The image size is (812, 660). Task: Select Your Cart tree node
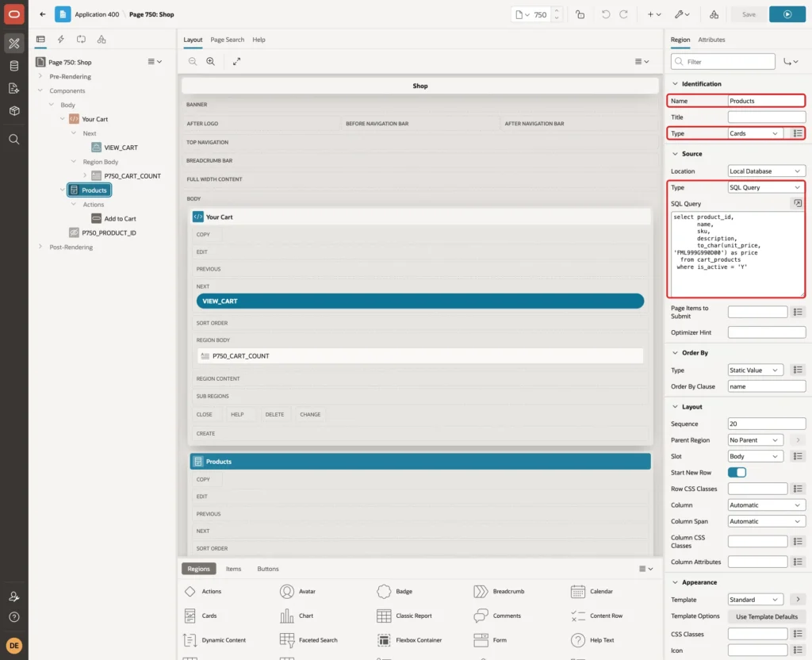(95, 119)
